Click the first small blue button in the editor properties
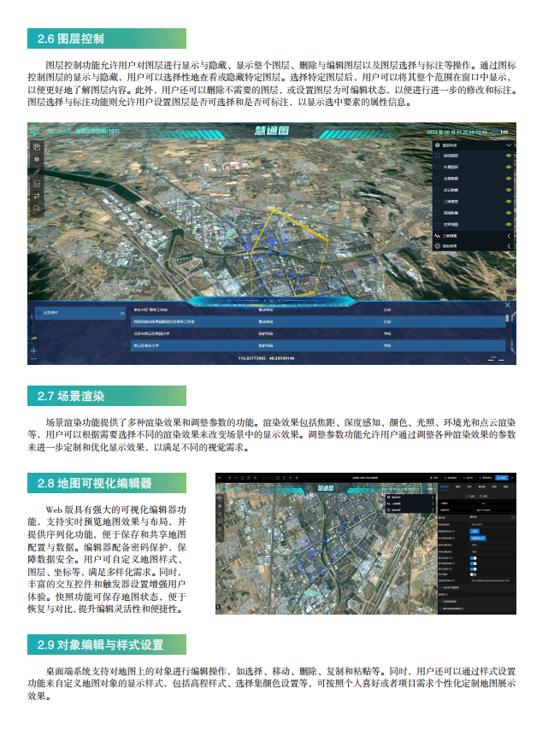Screen dimensions: 560x736 click(475, 531)
